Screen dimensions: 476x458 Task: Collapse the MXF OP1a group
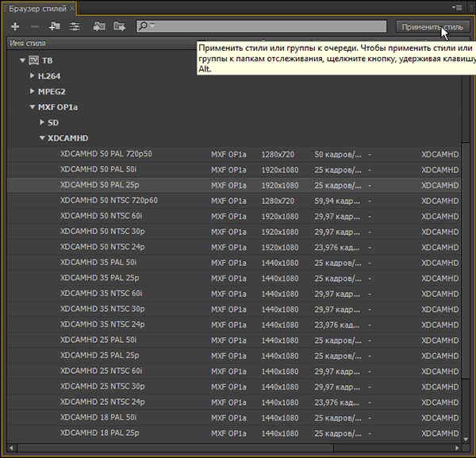point(33,107)
